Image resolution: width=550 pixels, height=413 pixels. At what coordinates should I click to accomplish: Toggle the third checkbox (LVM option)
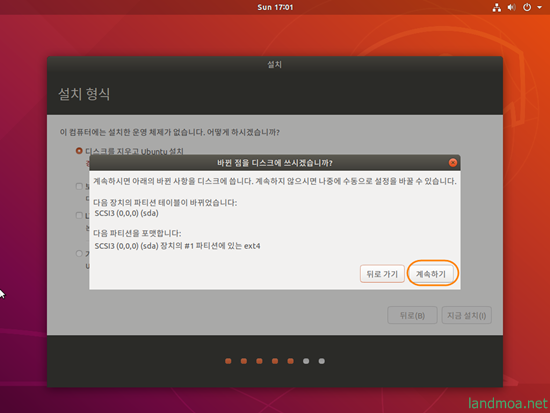tap(79, 215)
